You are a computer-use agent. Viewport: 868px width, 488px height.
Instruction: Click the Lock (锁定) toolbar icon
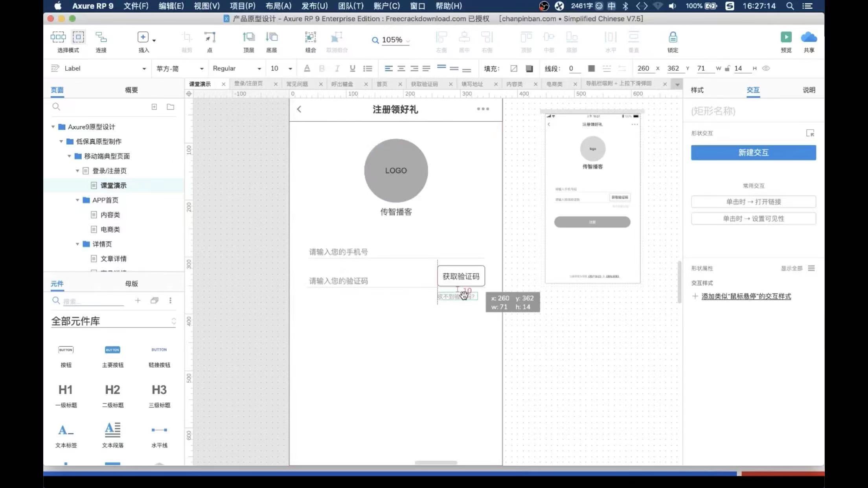(x=673, y=37)
